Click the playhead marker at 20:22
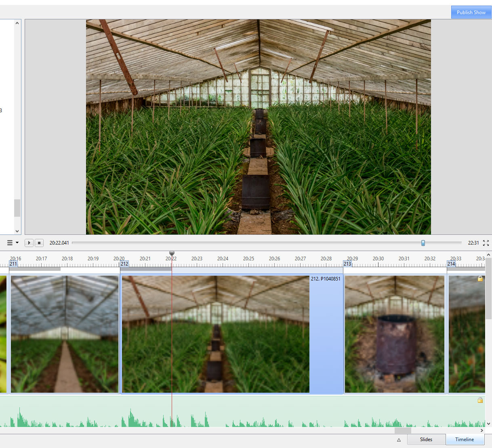492x448 pixels. click(x=172, y=253)
